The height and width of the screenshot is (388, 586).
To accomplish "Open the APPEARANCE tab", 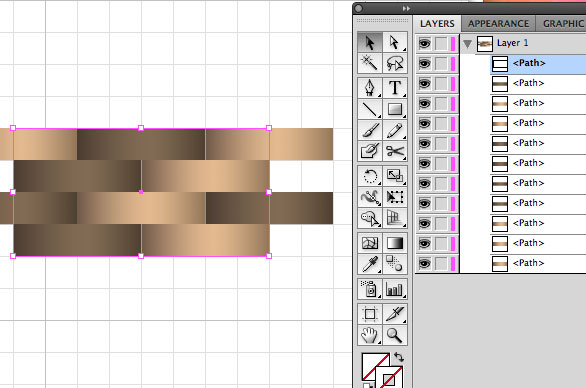I will 498,24.
